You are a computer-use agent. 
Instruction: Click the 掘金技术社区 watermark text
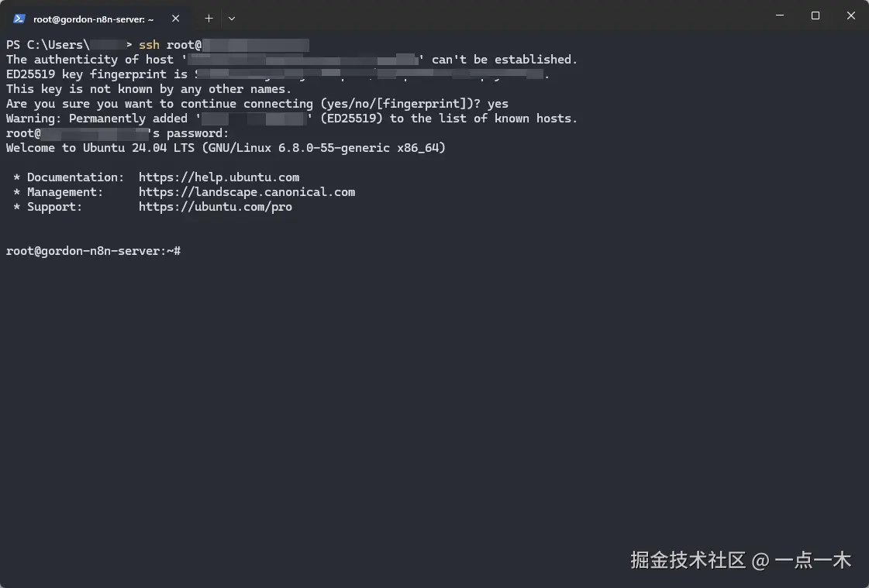tap(687, 560)
